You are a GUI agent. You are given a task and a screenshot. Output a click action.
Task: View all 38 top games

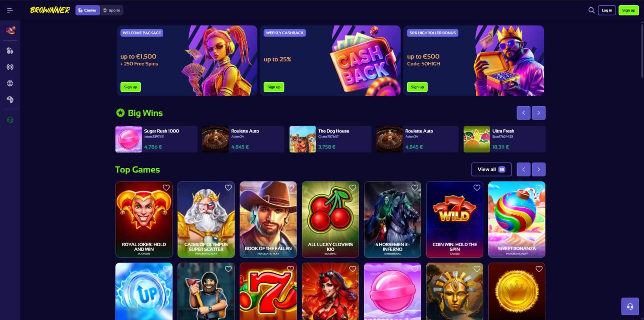[491, 169]
